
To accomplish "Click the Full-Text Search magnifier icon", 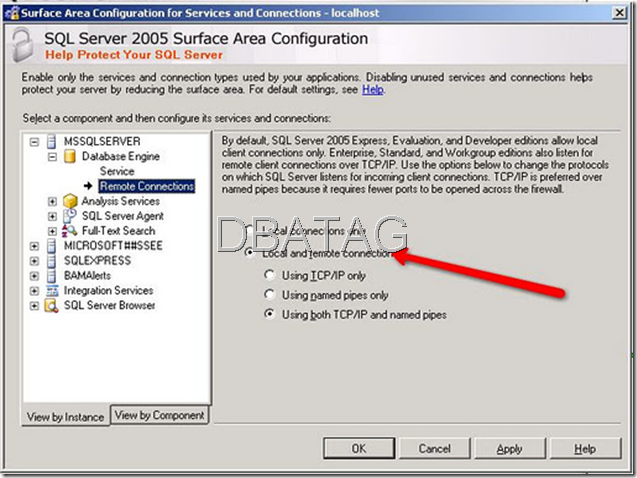I will 69,231.
